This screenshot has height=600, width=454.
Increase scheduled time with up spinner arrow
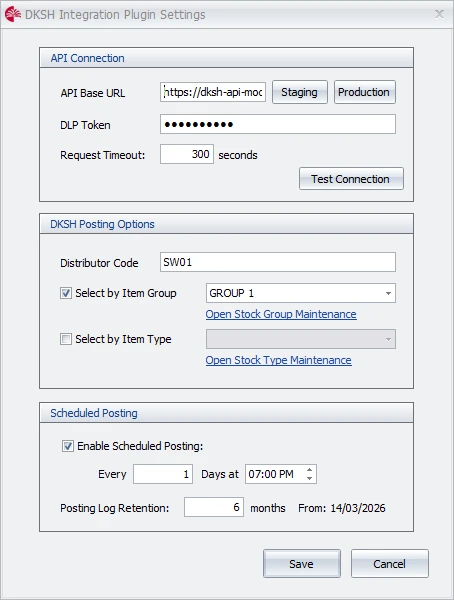[310, 470]
